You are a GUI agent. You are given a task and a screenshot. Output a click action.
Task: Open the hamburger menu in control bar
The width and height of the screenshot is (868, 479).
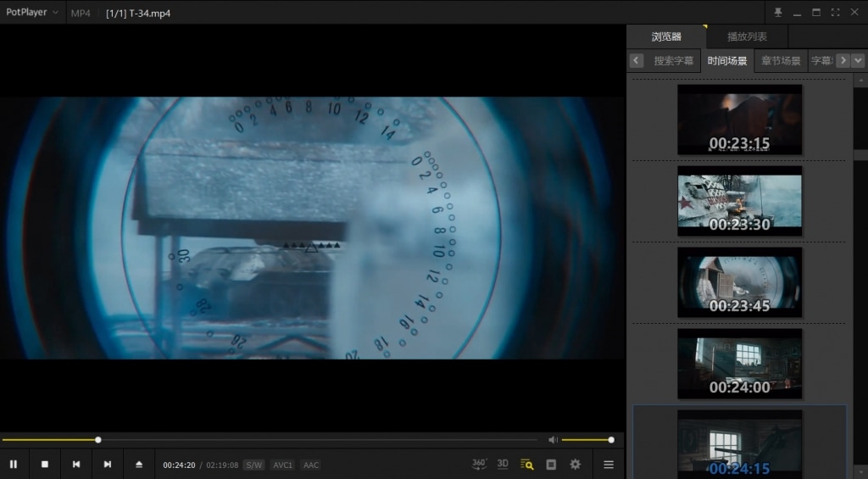(x=609, y=465)
